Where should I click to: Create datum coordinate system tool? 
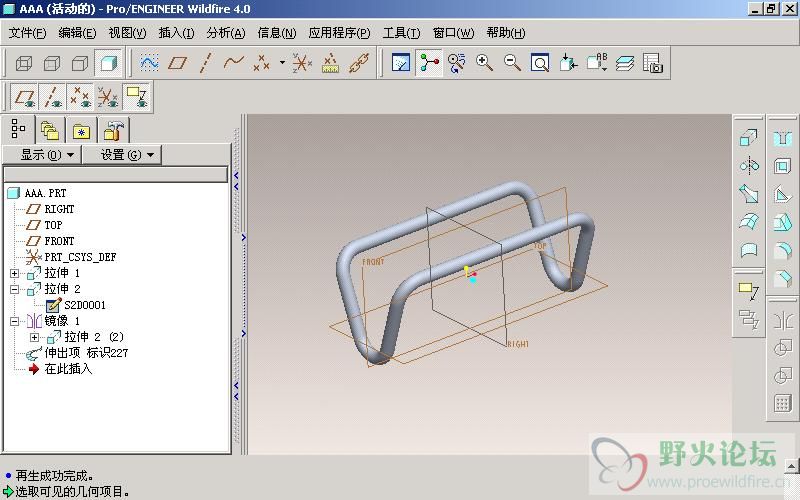pos(302,63)
